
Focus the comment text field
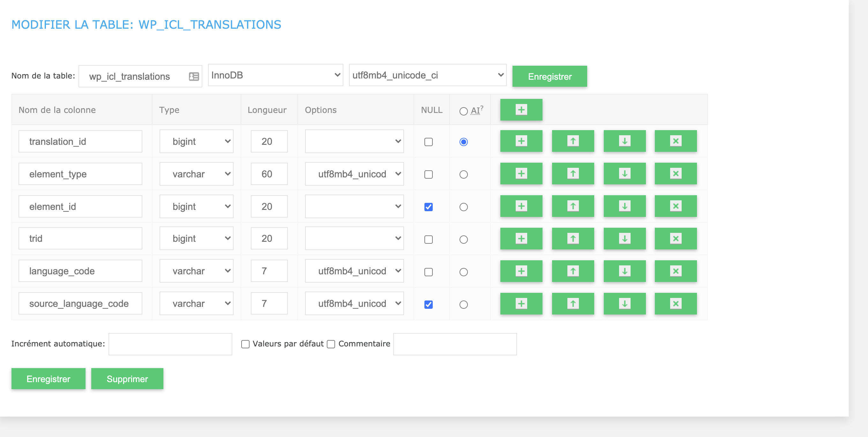(455, 344)
